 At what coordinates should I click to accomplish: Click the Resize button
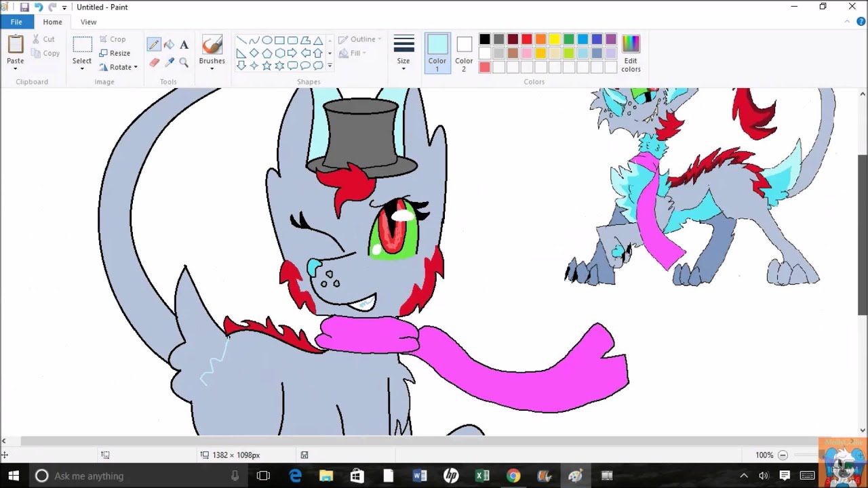coord(115,53)
